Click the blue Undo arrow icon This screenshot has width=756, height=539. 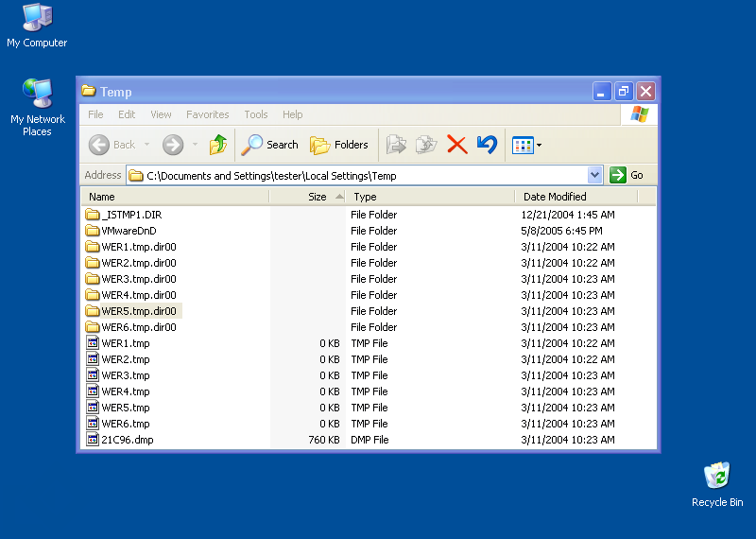pos(487,145)
